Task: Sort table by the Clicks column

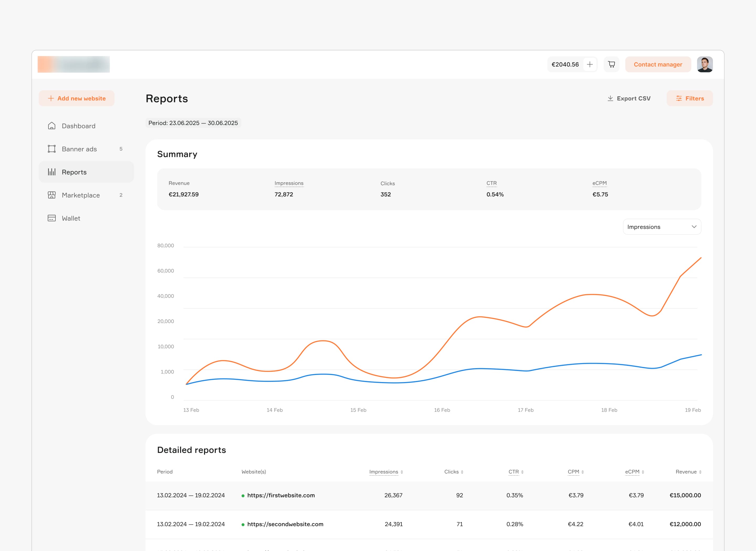Action: [x=454, y=471]
